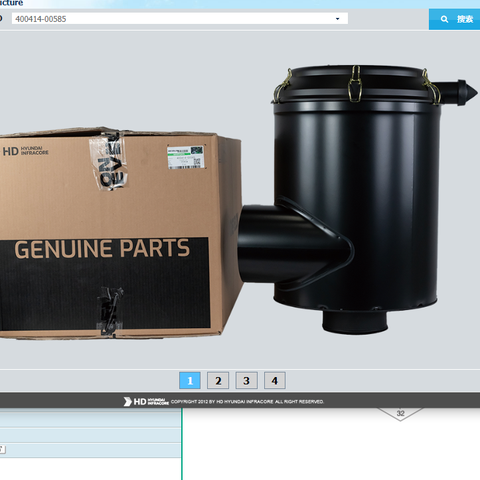The height and width of the screenshot is (480, 480).
Task: Click the magnifier icon in search button
Action: coord(444,19)
